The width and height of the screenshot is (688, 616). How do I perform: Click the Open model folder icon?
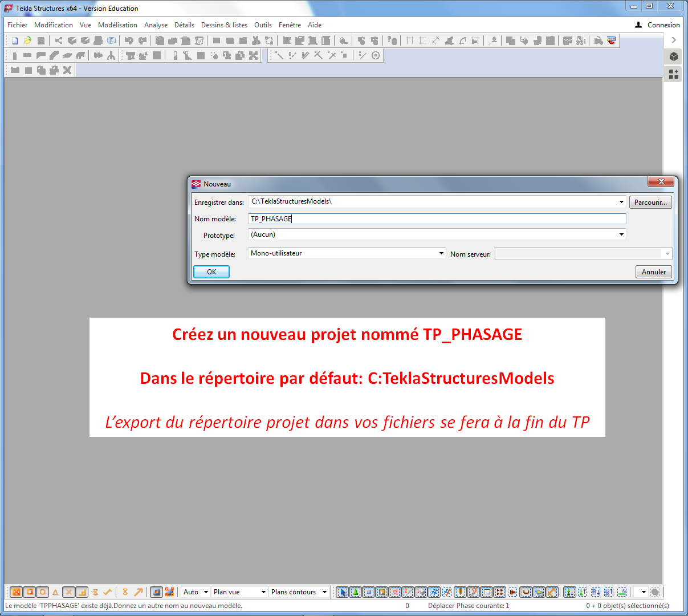point(28,40)
